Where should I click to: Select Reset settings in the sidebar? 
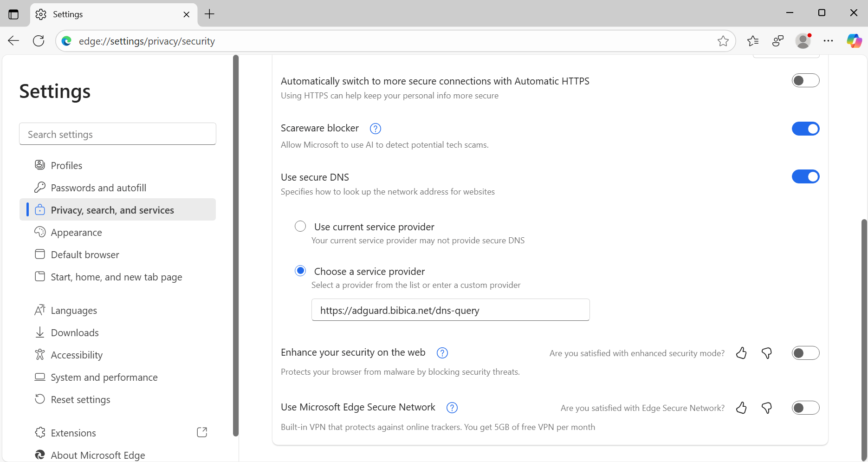[80, 399]
